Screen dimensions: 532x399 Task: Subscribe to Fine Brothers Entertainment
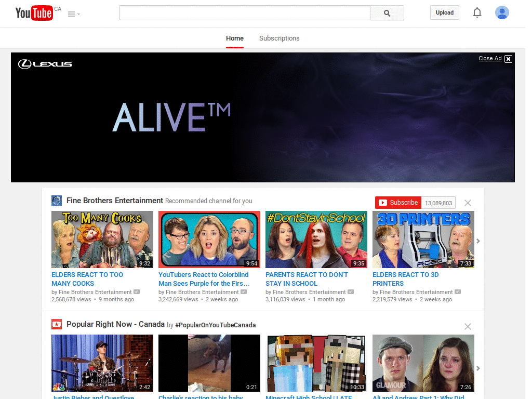398,203
